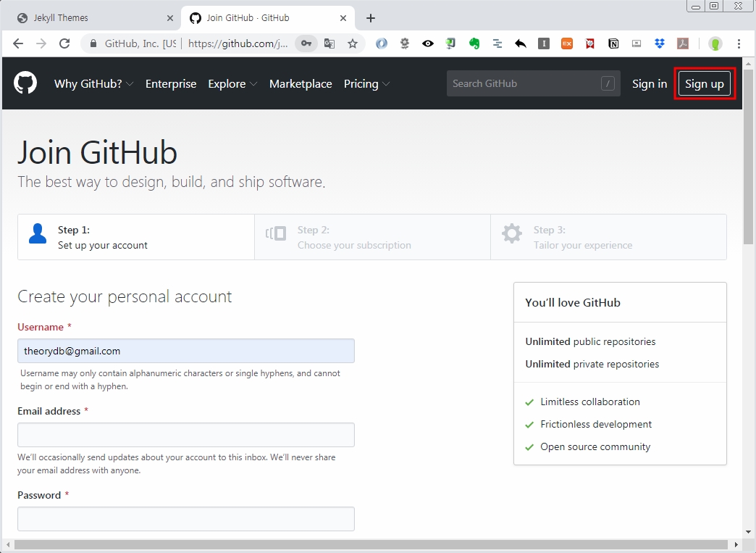
Task: Switch to the Jekyll Themes tab
Action: [83, 17]
